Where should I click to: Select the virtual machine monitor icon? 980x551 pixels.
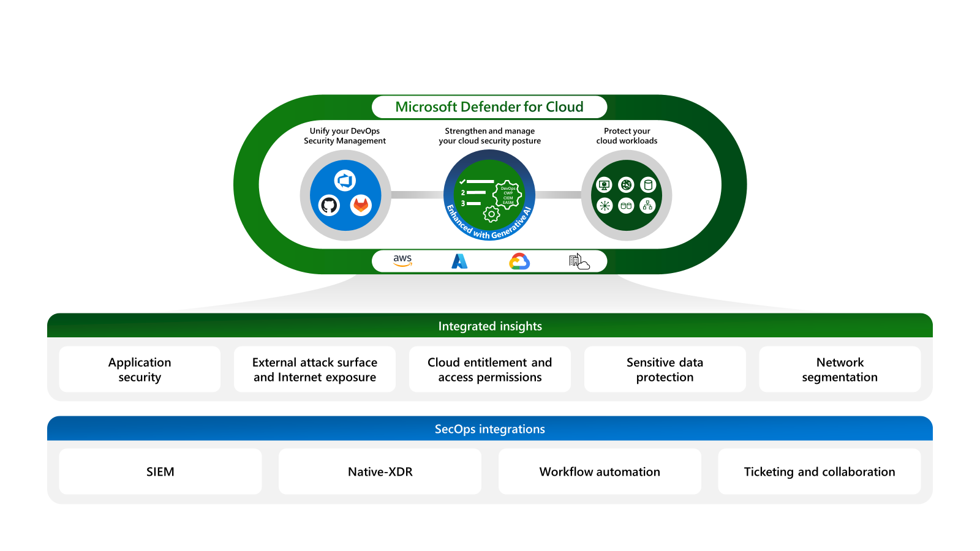click(605, 185)
